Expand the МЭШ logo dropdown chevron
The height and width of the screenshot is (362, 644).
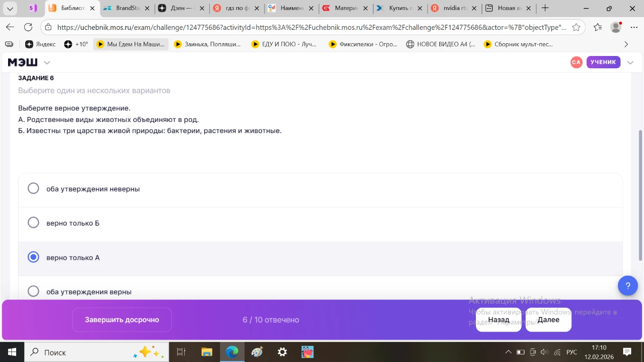tap(47, 63)
